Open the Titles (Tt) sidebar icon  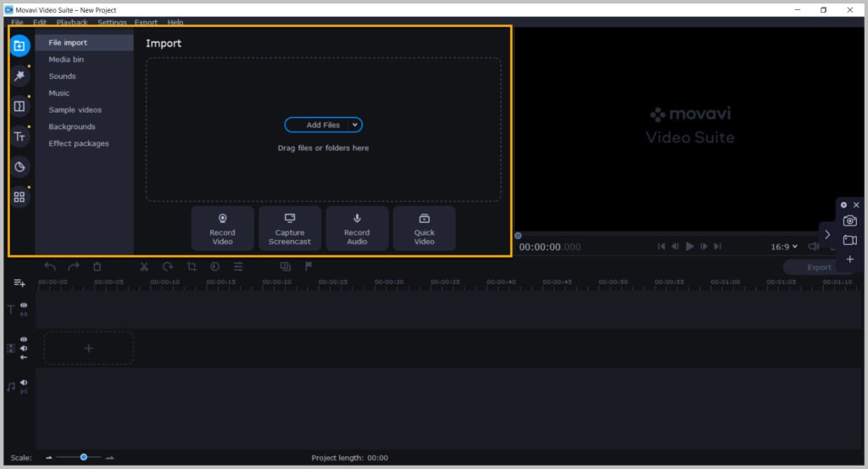(x=19, y=137)
